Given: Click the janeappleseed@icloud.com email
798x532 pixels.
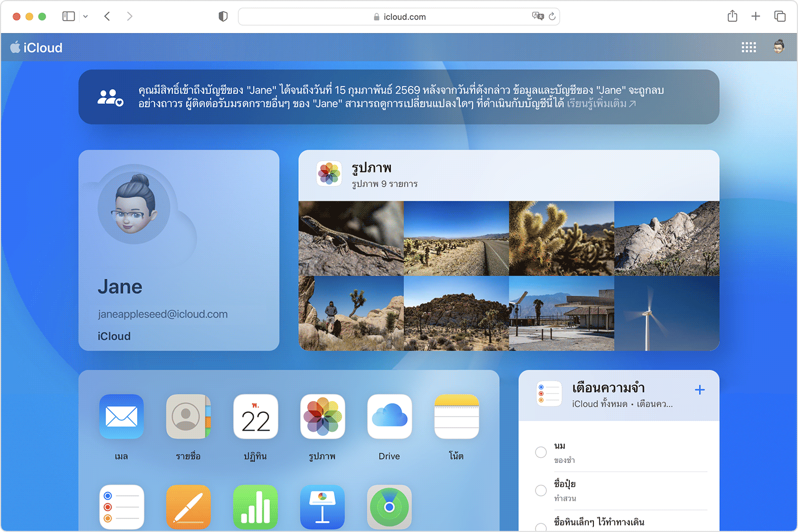Looking at the screenshot, I should [x=163, y=314].
